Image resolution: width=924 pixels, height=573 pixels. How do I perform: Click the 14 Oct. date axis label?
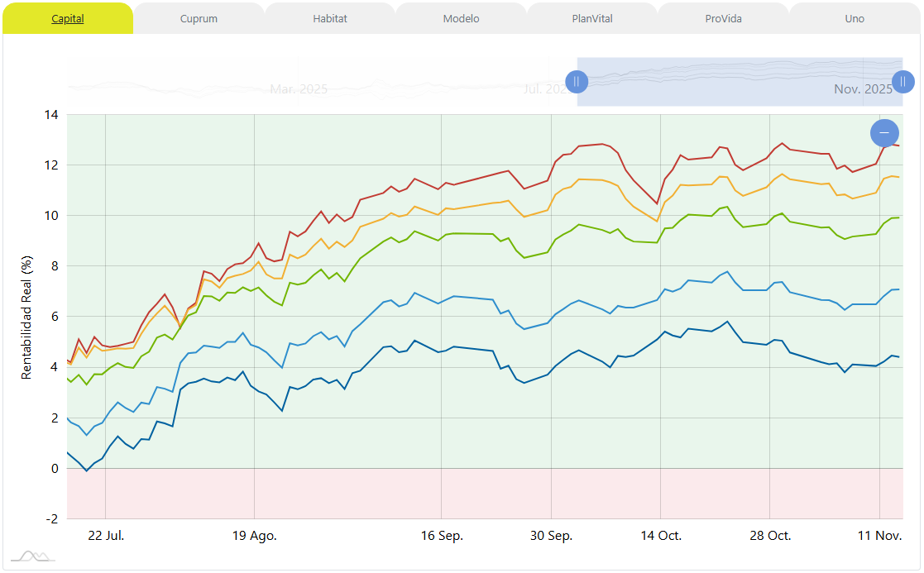point(660,536)
